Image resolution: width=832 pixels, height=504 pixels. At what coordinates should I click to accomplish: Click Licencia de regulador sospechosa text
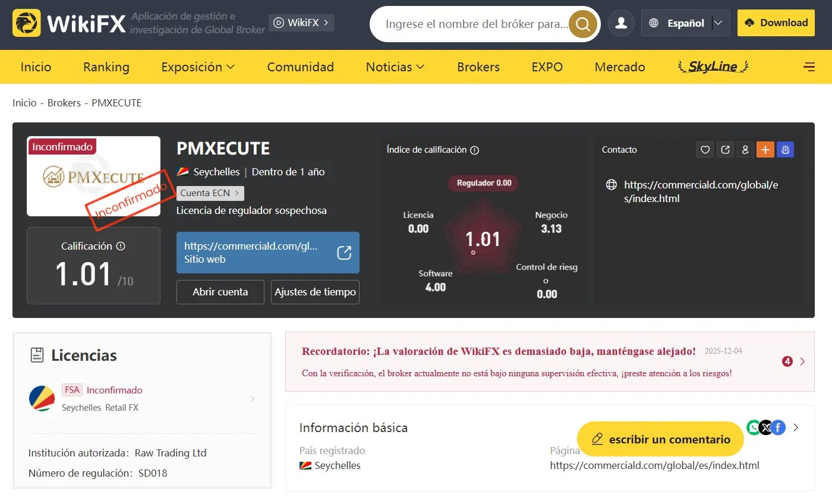[251, 210]
